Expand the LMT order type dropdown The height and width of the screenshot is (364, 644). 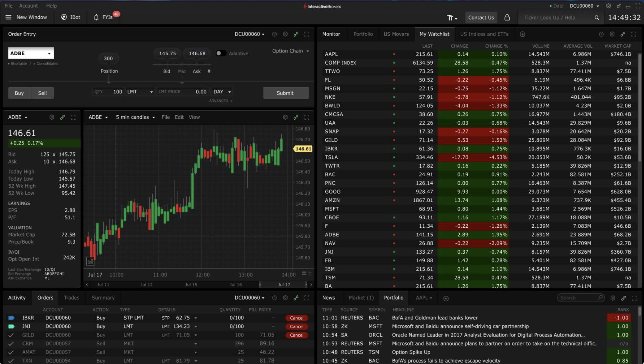coord(140,92)
